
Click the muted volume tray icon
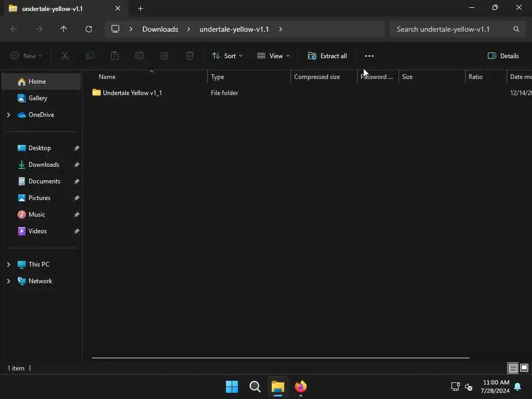(x=469, y=387)
